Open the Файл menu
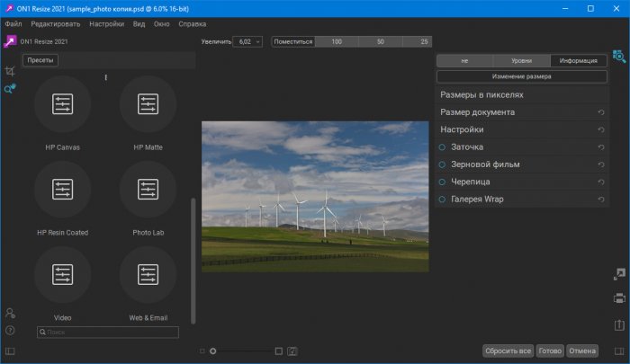The height and width of the screenshot is (364, 630). (x=13, y=24)
